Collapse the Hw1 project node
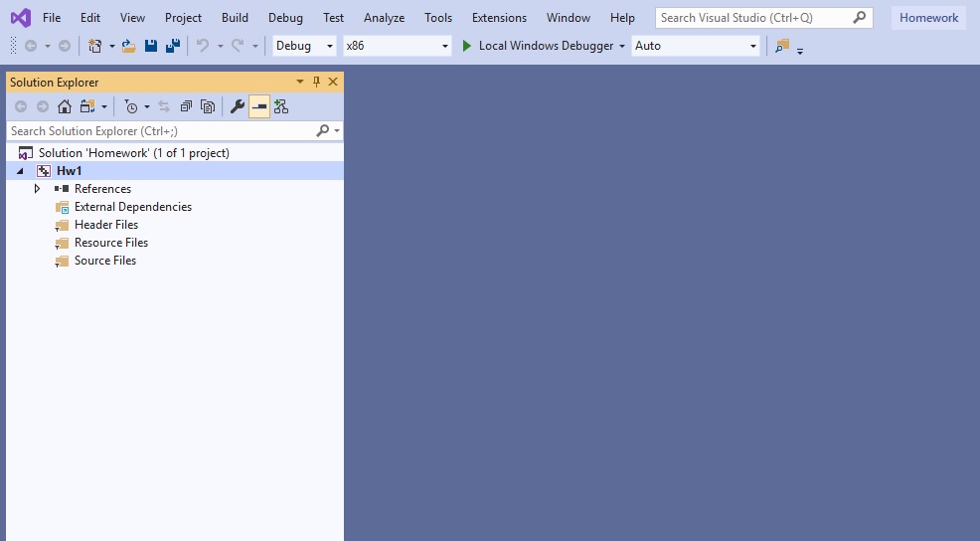 click(20, 171)
